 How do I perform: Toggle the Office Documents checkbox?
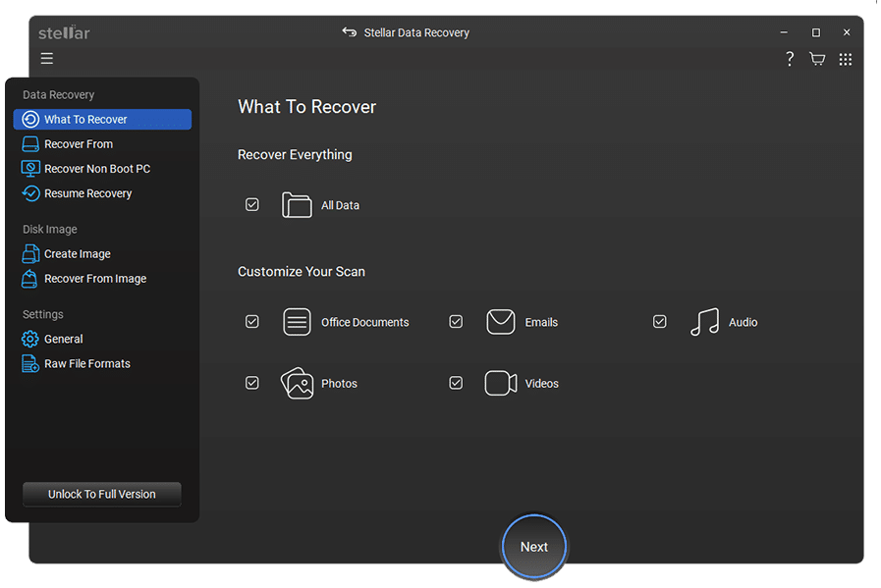pyautogui.click(x=252, y=322)
